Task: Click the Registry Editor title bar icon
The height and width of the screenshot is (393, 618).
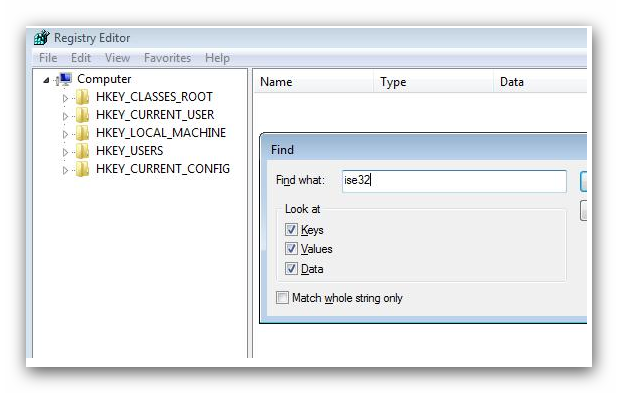Action: point(42,37)
